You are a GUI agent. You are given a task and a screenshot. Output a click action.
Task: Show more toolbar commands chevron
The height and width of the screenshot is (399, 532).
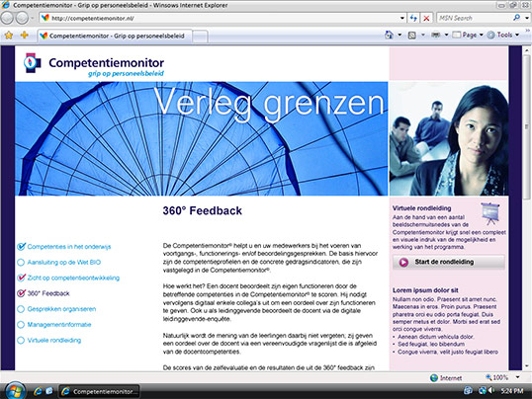point(528,31)
